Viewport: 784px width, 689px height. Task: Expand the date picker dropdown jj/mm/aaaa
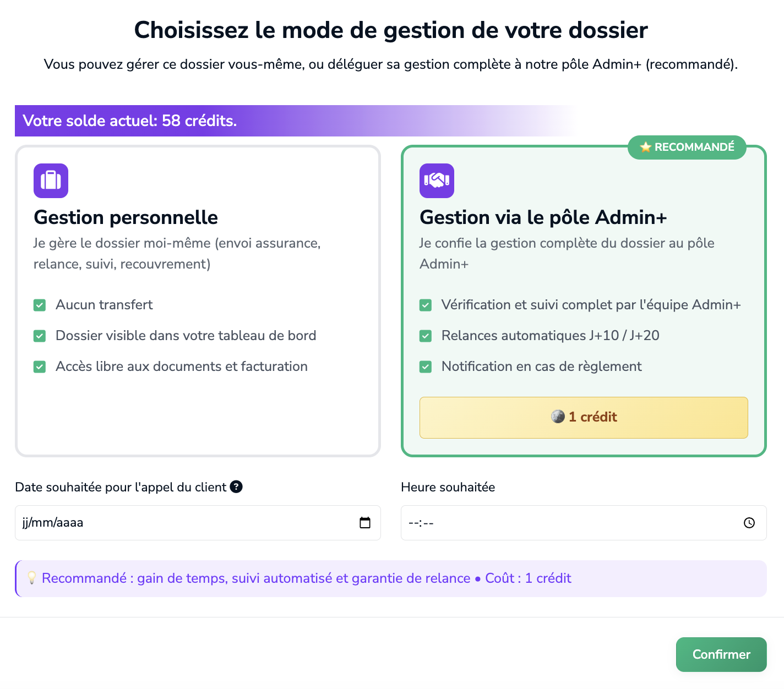pyautogui.click(x=110, y=523)
